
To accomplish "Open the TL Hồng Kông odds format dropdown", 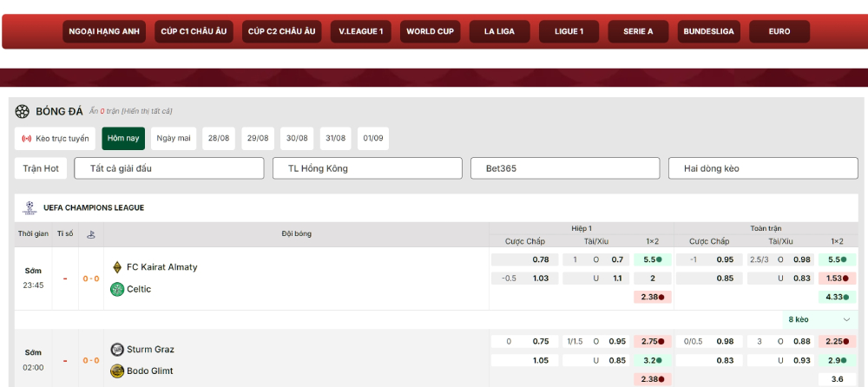I will pyautogui.click(x=367, y=168).
